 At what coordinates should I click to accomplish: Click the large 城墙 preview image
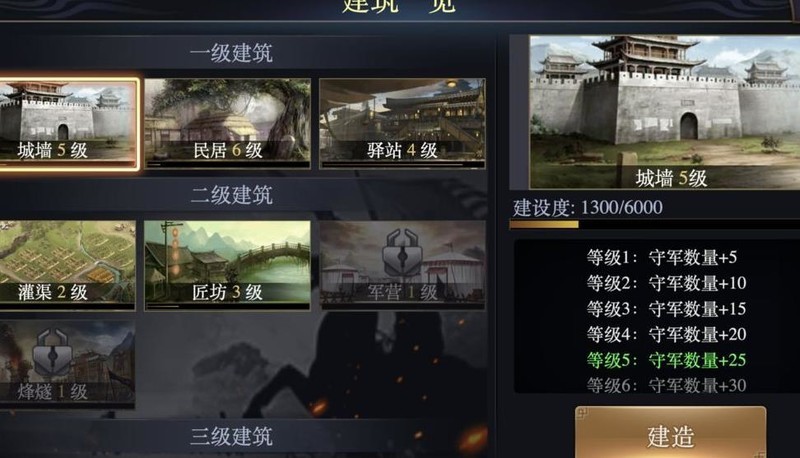(665, 112)
